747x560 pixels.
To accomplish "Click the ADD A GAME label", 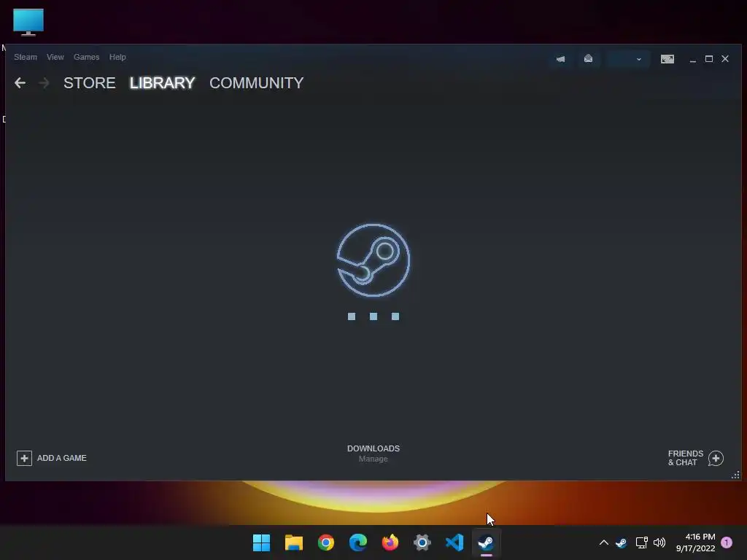I will point(62,458).
